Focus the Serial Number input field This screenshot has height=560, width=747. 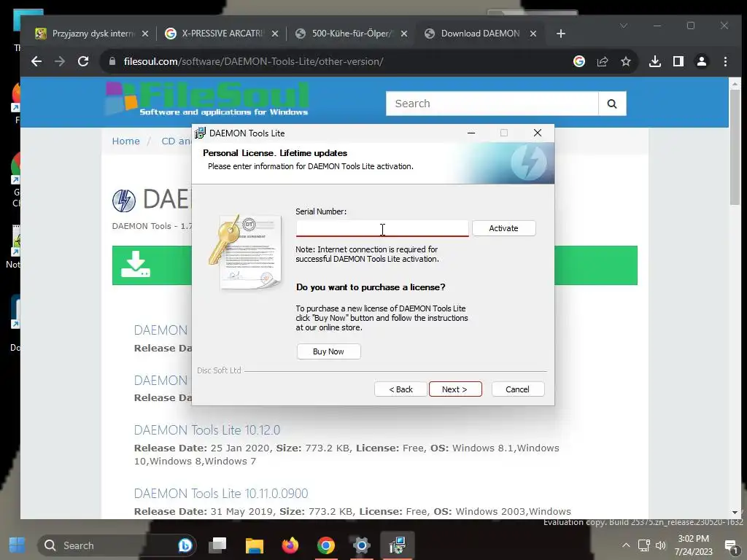(x=382, y=228)
